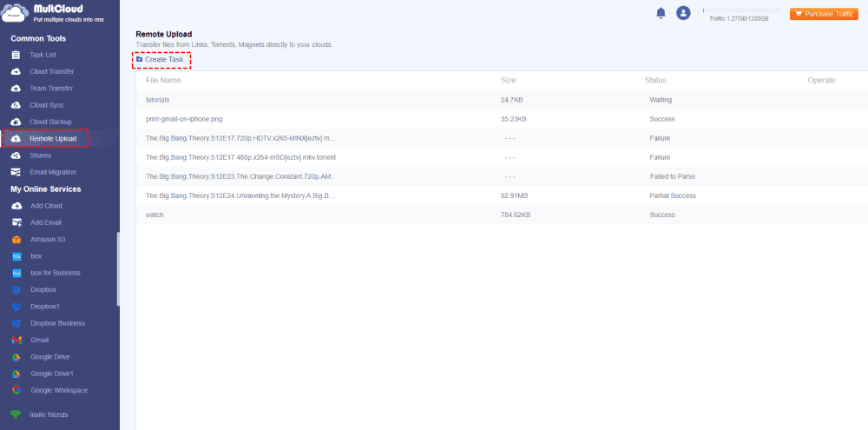868x430 pixels.
Task: Go to Cloud Transfer
Action: coord(51,71)
